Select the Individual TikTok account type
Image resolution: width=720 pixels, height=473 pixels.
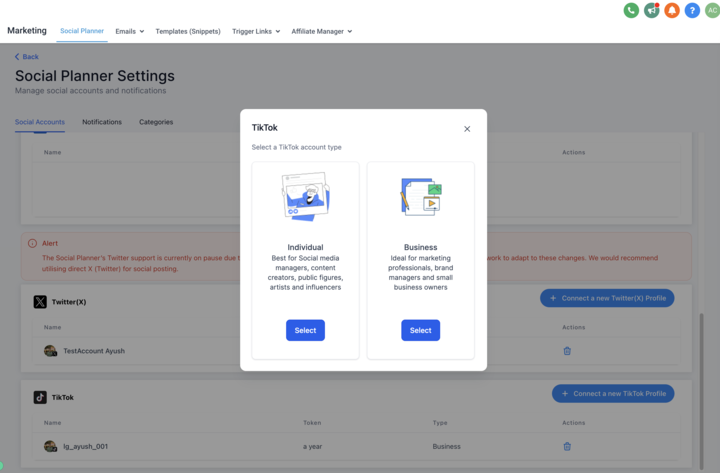305,330
